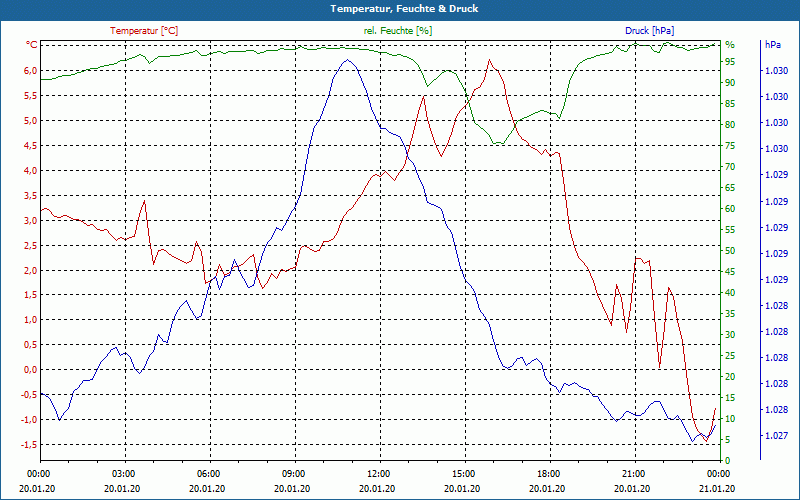Screen dimensions: 800x500
Task: Click the green 10 humidity axis value
Action: pyautogui.click(x=730, y=419)
